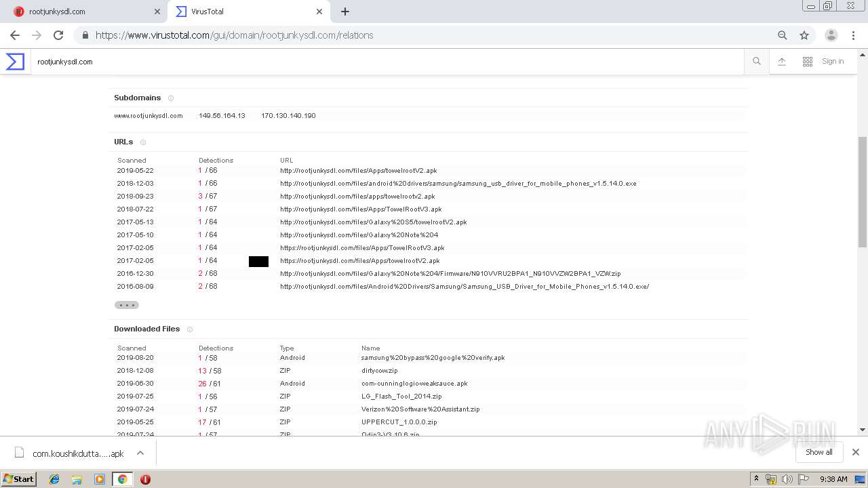Click the Chrome taskbar icon

pos(122,479)
